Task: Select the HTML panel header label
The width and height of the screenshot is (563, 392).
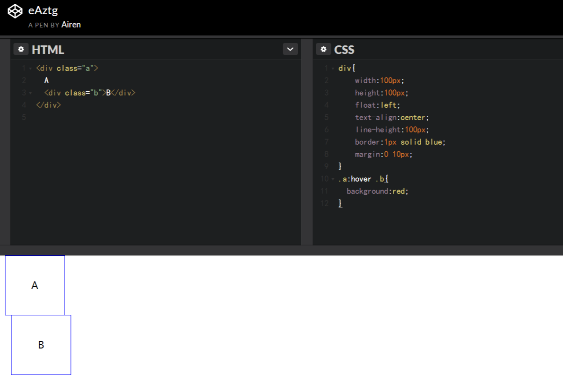Action: [x=49, y=49]
